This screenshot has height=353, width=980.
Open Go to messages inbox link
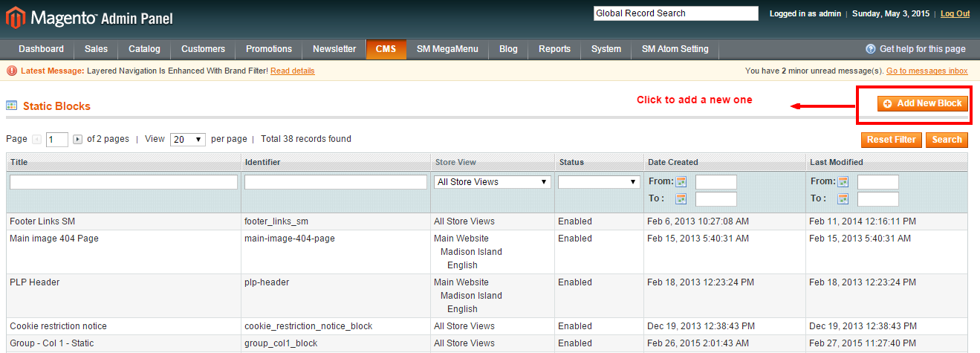coord(927,71)
